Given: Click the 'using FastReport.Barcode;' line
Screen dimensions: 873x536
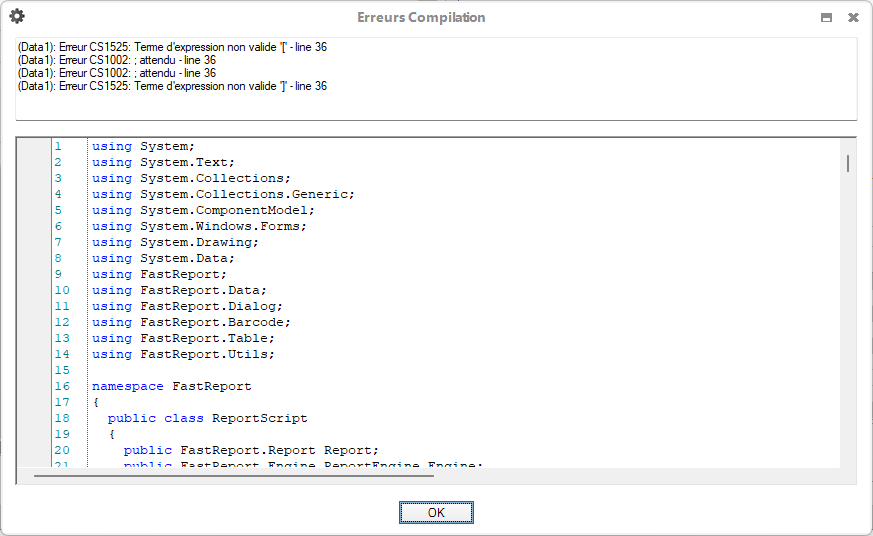Looking at the screenshot, I should coord(191,322).
